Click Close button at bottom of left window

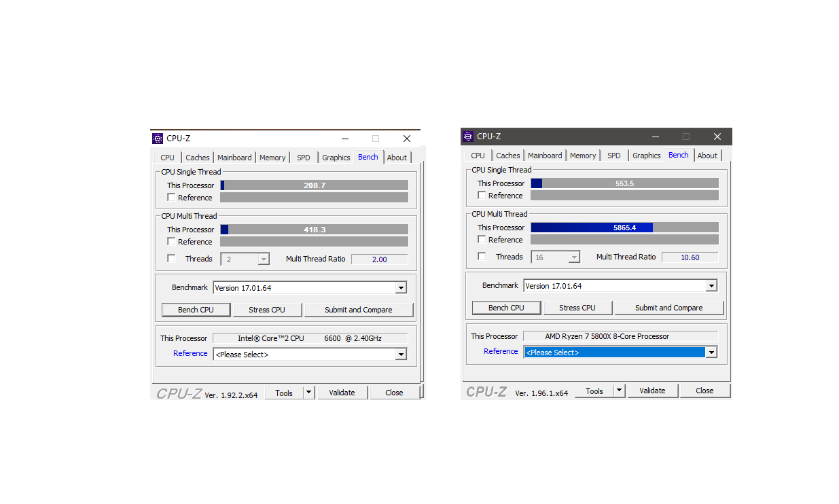tap(394, 393)
